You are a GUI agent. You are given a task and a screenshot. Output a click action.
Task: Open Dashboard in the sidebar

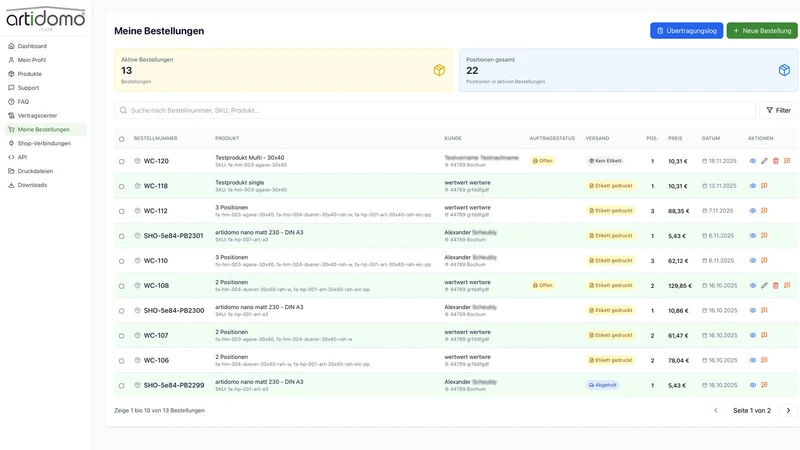tap(45, 46)
